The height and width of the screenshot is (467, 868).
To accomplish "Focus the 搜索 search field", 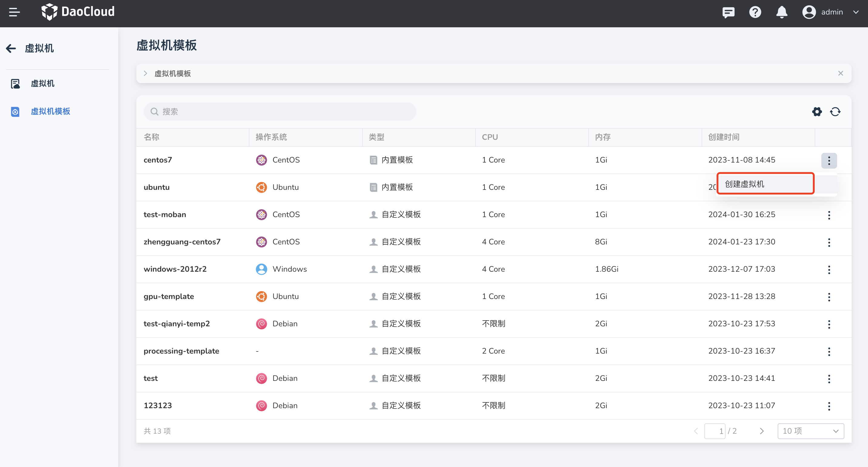I will (280, 112).
